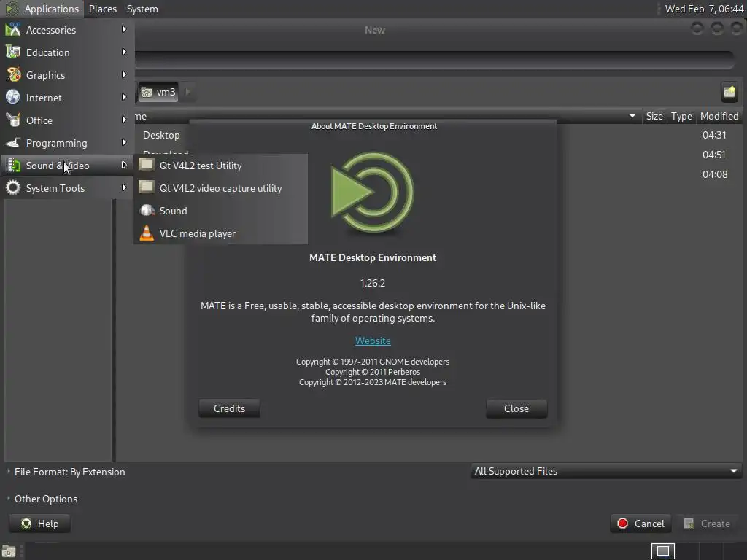Click the Qt V4L2 test Utility icon
Image resolution: width=747 pixels, height=560 pixels.
pos(146,165)
